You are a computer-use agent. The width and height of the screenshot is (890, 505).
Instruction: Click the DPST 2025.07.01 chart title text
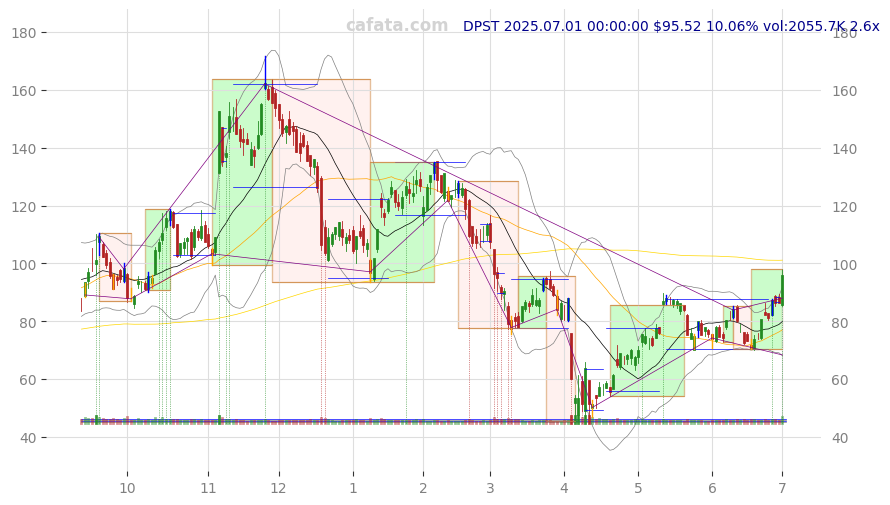671,26
